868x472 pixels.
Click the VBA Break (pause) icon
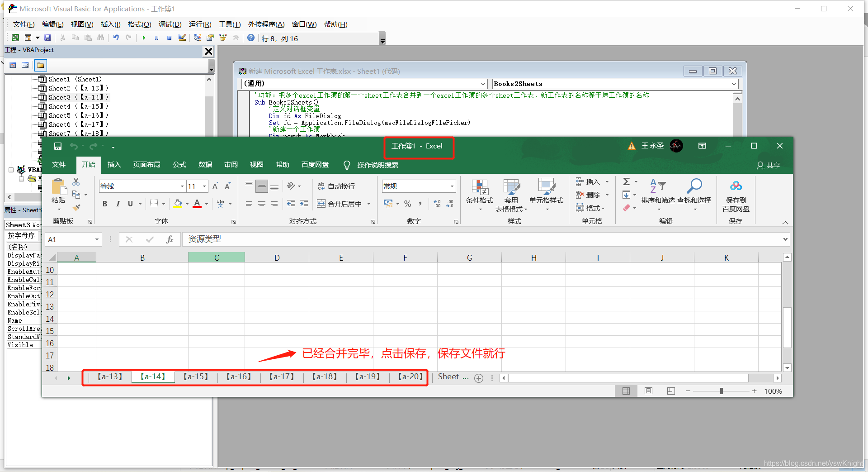156,38
